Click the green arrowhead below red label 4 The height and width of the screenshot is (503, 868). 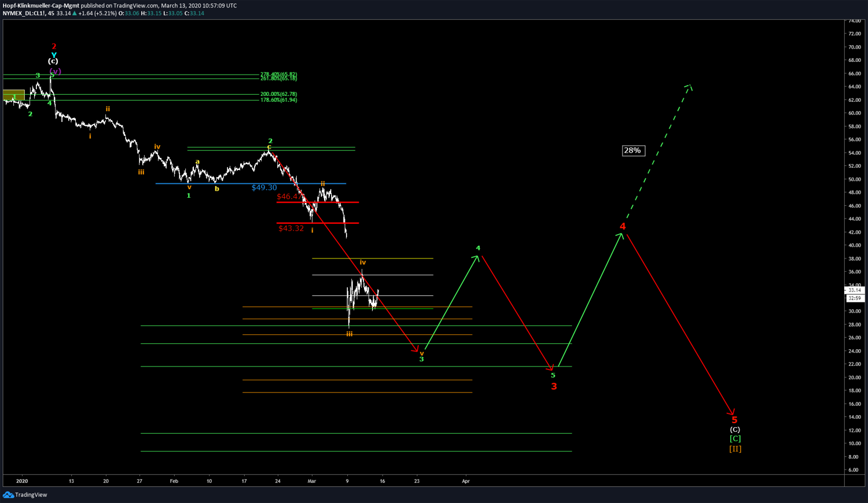(x=620, y=235)
